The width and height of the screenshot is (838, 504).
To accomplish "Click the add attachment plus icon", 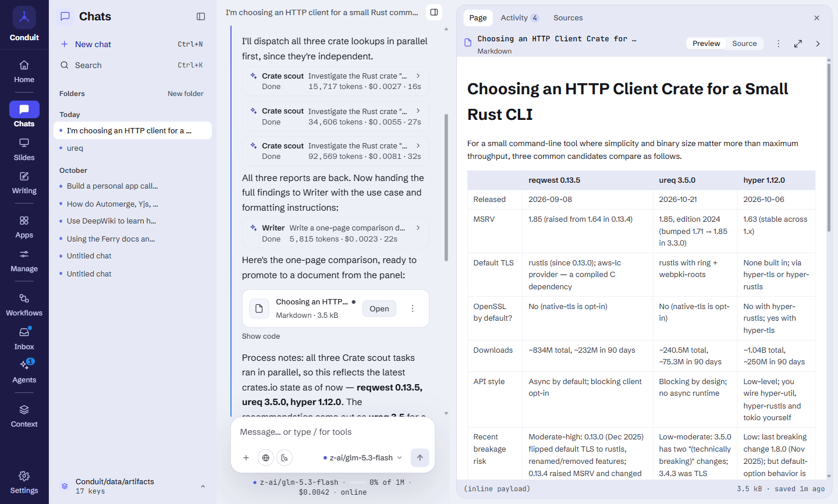I will tap(246, 458).
